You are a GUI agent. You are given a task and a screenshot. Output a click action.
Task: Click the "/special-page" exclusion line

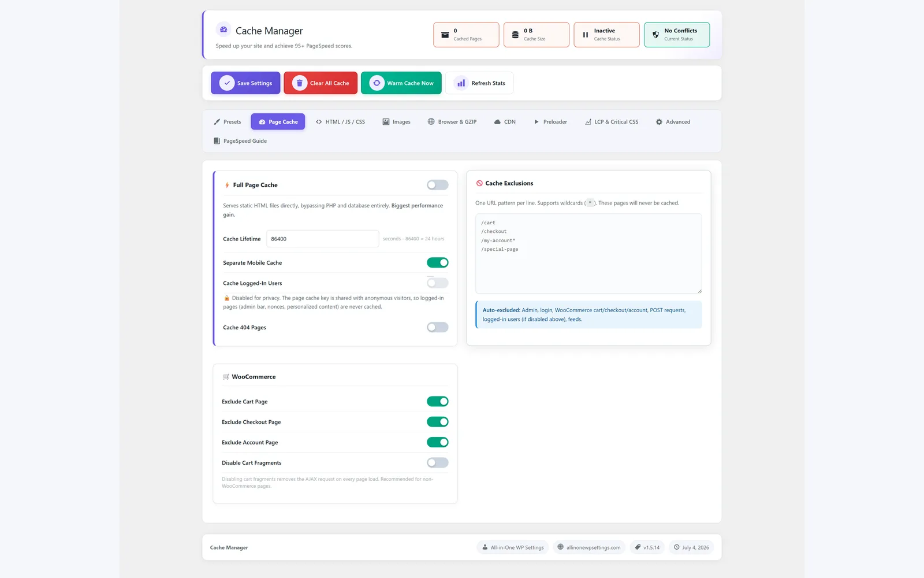click(500, 249)
